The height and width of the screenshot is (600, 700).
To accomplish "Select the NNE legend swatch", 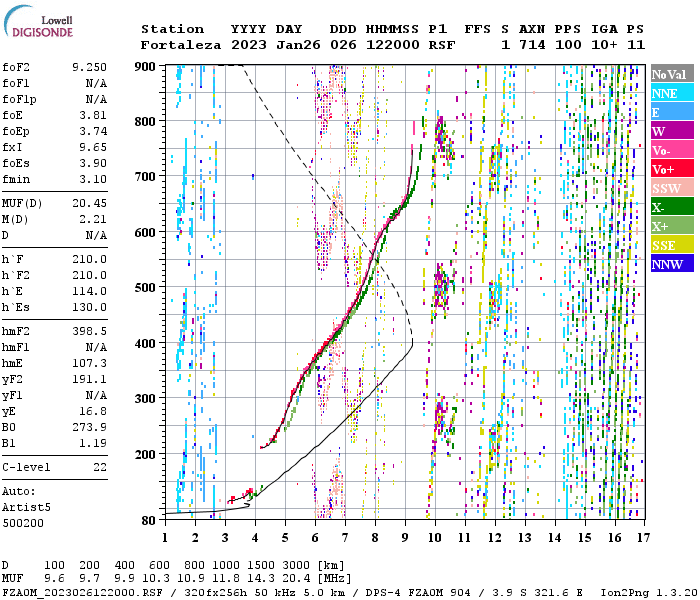I will click(x=672, y=93).
